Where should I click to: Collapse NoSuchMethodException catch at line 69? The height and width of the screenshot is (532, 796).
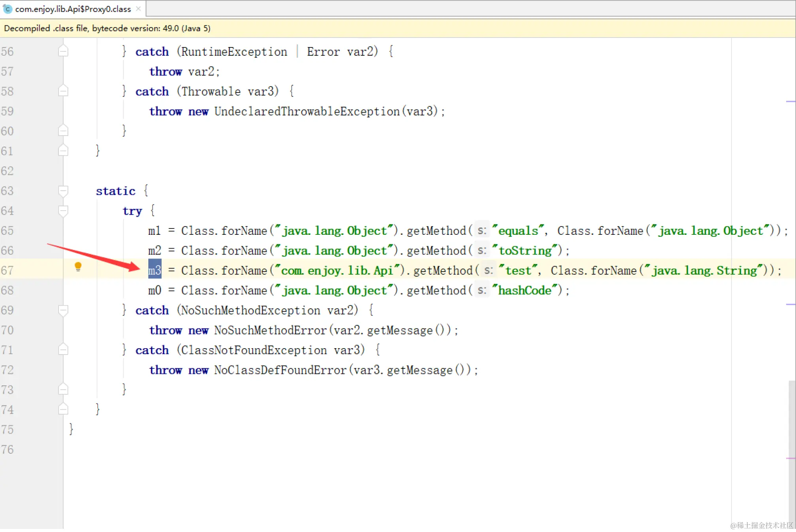[x=63, y=310]
